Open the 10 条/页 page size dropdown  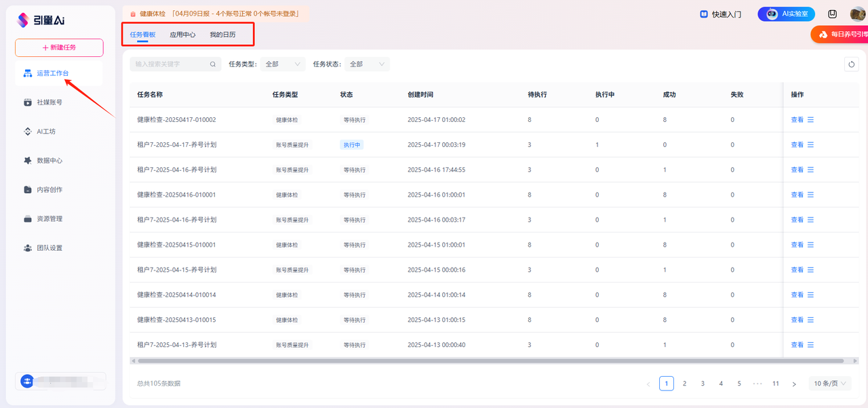(830, 384)
